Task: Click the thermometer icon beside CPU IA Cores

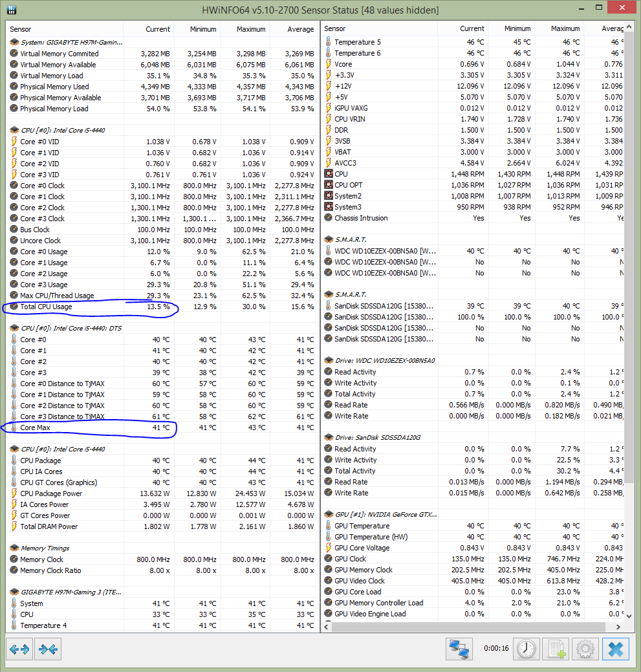Action: (14, 471)
